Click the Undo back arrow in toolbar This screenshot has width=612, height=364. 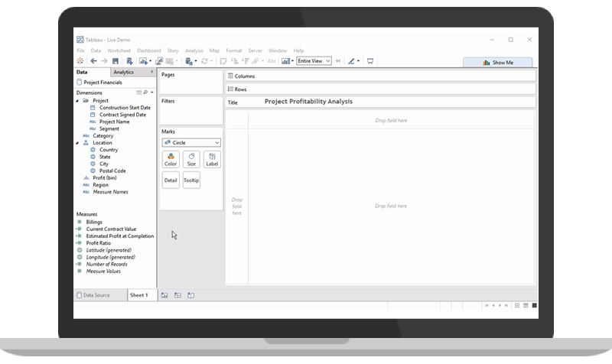click(x=93, y=61)
